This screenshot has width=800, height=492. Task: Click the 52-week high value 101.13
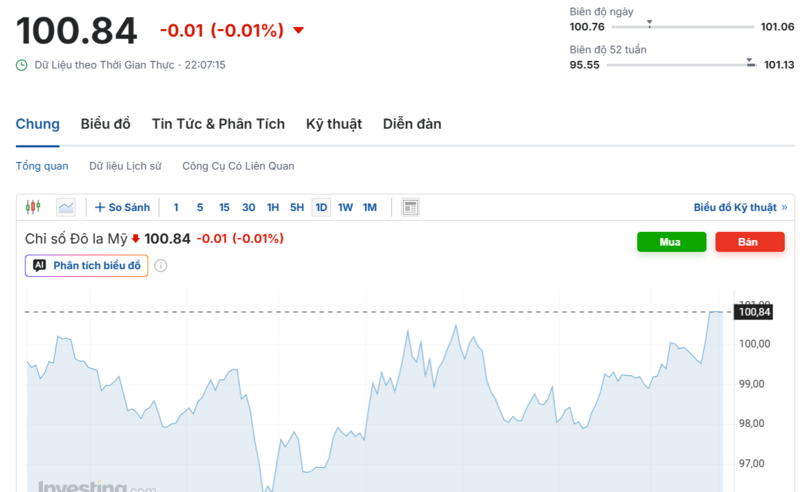779,65
